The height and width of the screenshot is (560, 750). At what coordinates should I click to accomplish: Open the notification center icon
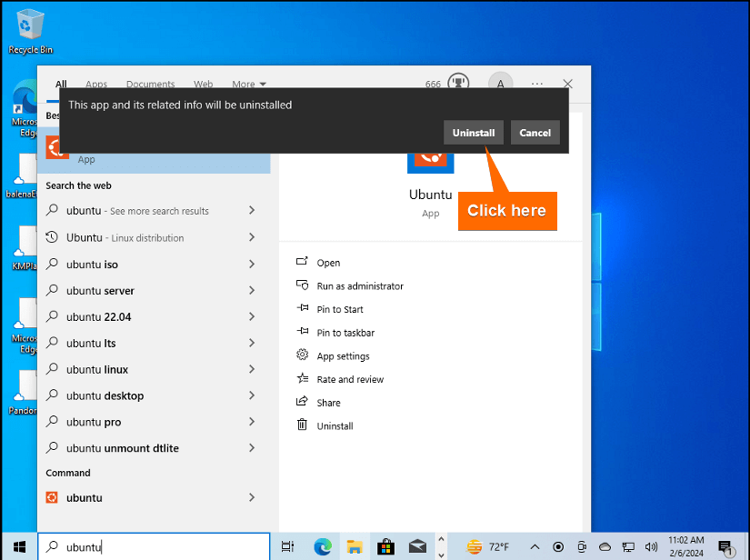(x=725, y=547)
